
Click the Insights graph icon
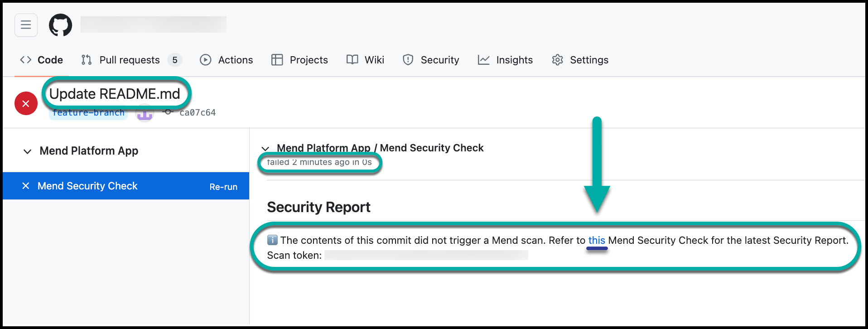click(x=483, y=60)
